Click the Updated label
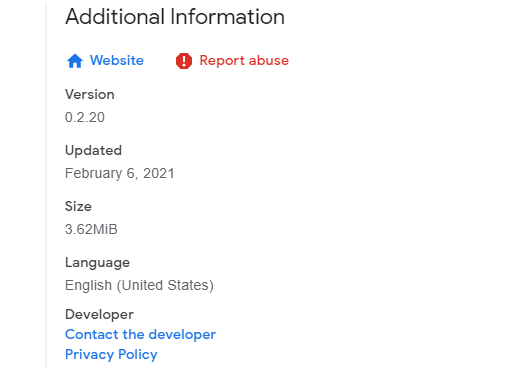 click(93, 151)
